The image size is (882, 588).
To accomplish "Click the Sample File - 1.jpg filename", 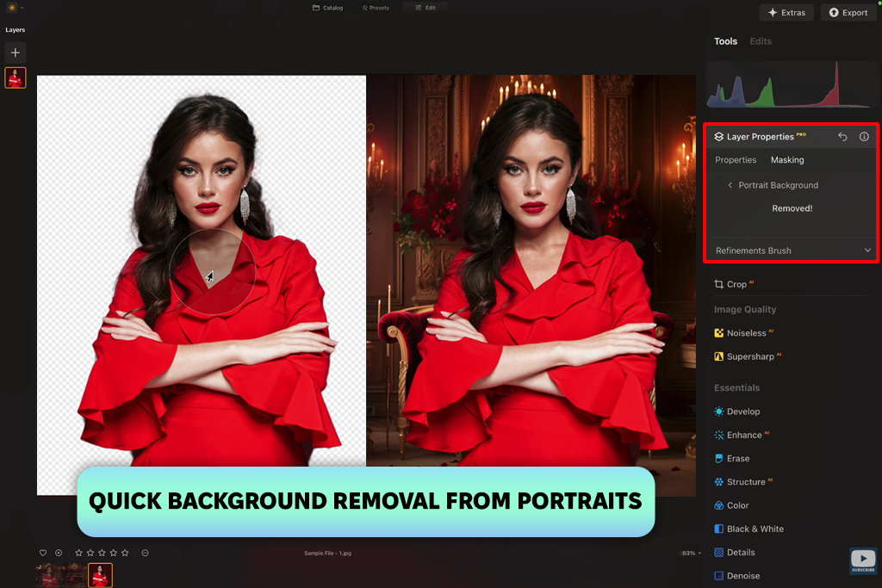I will 328,554.
